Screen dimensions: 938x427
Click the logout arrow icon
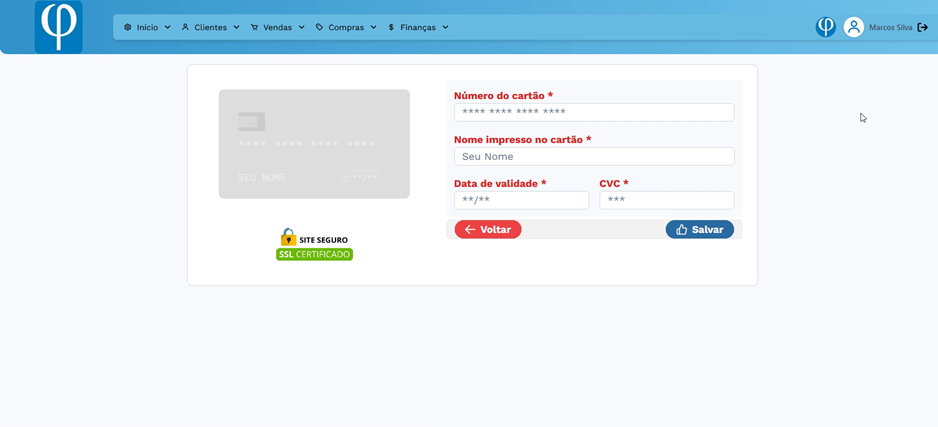coord(923,27)
